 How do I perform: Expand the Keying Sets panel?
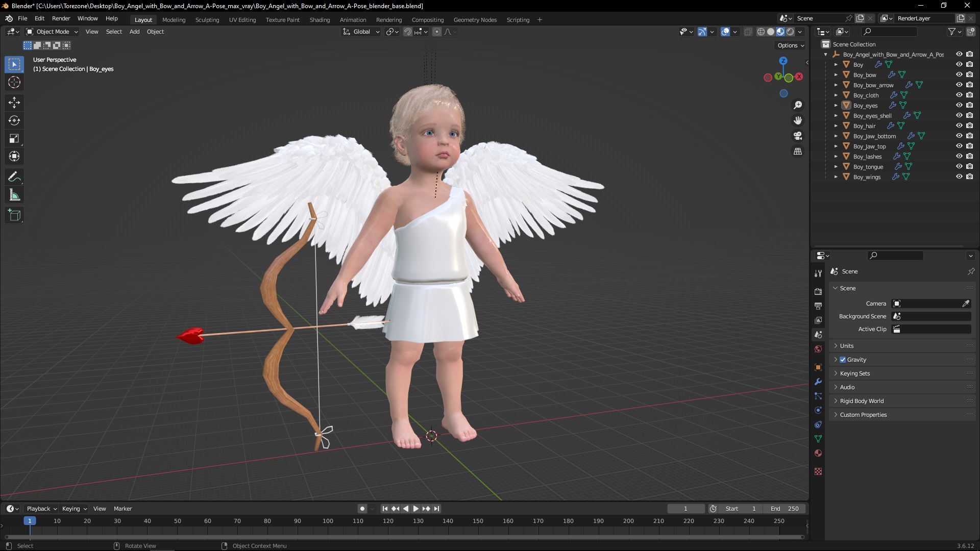902,373
